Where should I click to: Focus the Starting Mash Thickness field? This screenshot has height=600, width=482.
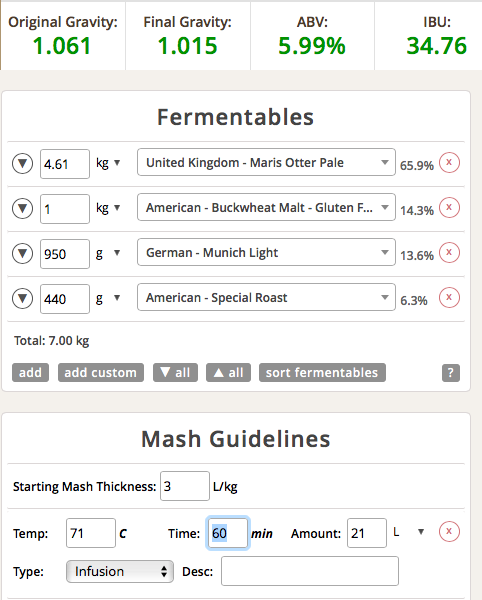[x=185, y=486]
